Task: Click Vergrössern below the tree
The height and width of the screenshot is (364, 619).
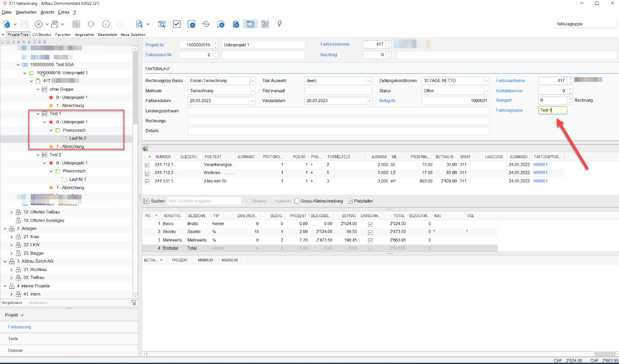Action: 12,303
